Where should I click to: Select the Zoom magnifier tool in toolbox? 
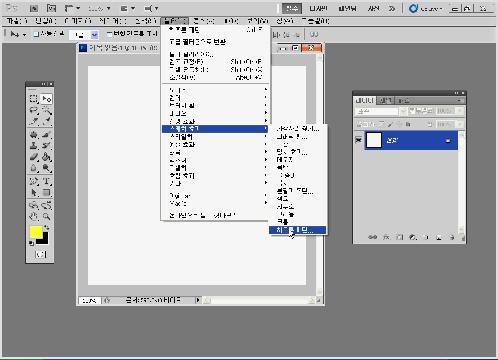pyautogui.click(x=46, y=217)
